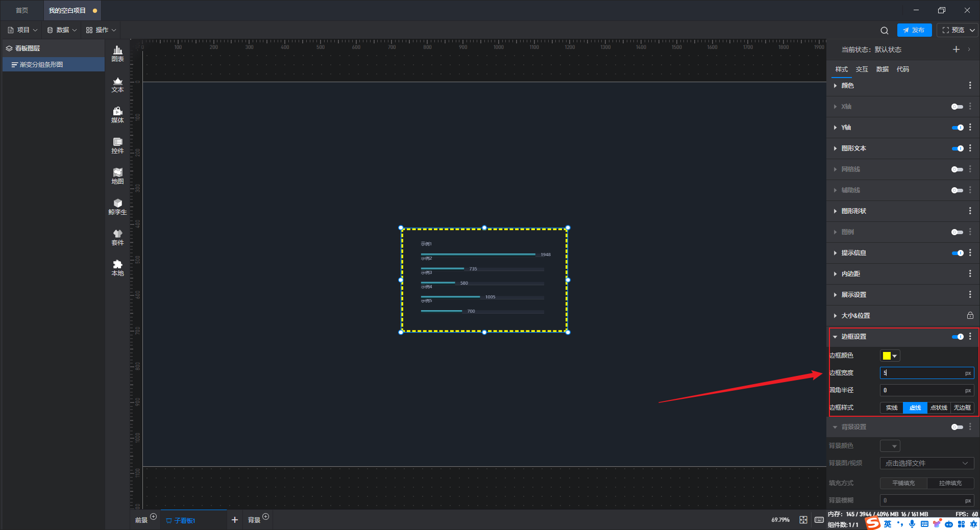The image size is (980, 530).
Task: Select 实线 border style
Action: pyautogui.click(x=892, y=408)
